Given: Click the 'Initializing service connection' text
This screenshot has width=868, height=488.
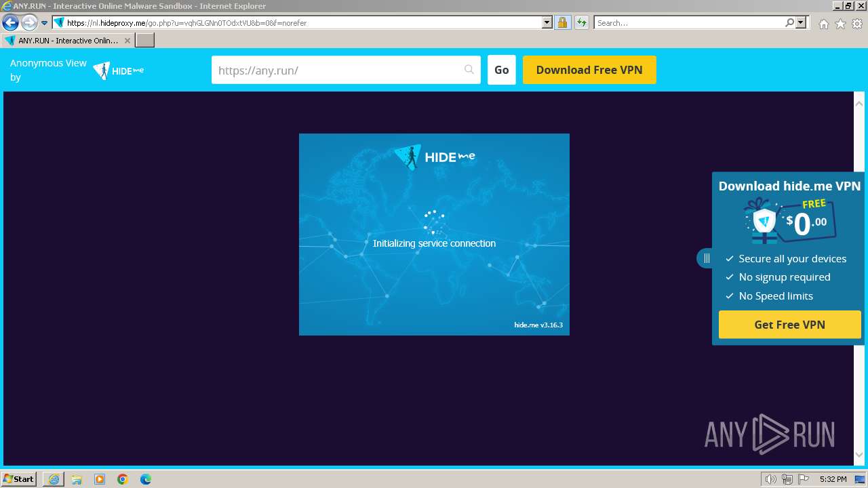Looking at the screenshot, I should (x=434, y=243).
